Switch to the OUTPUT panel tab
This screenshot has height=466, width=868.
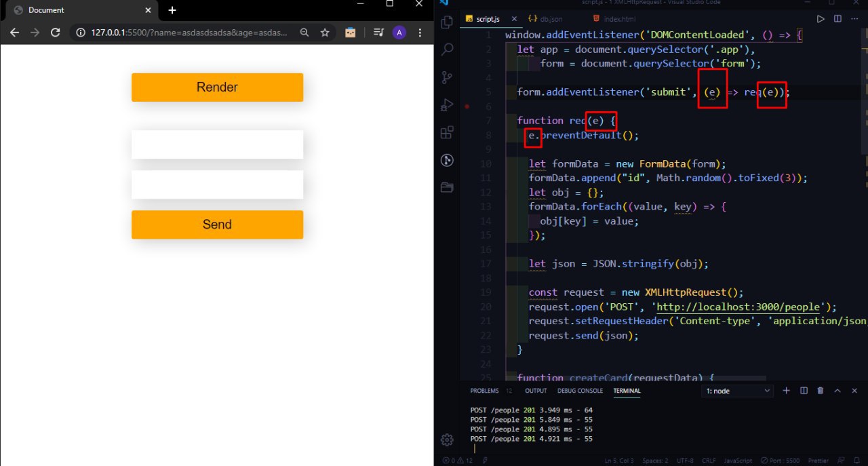536,391
